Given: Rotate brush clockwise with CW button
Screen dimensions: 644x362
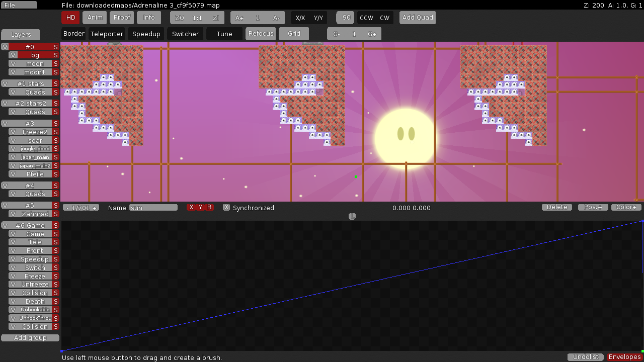Looking at the screenshot, I should (x=384, y=18).
